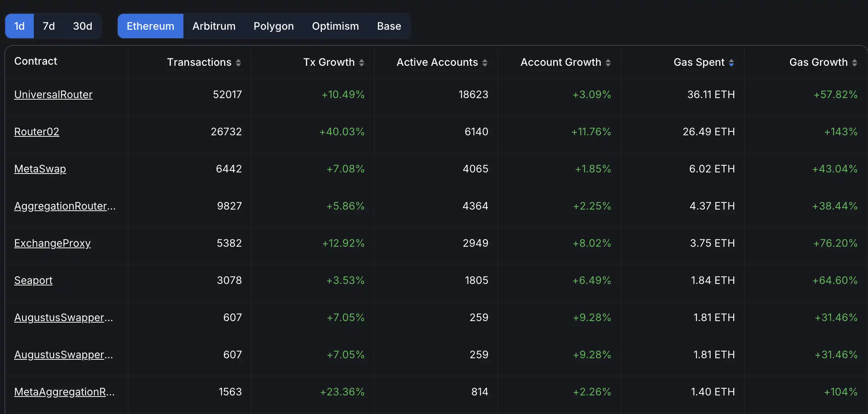Open the Router02 contract link
The height and width of the screenshot is (414, 868).
36,132
